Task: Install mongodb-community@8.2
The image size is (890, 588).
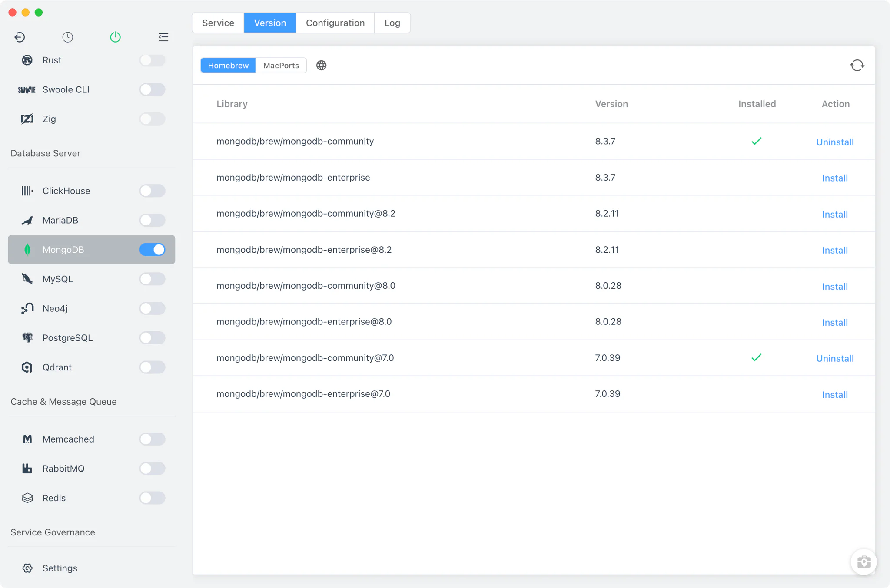Action: click(835, 214)
